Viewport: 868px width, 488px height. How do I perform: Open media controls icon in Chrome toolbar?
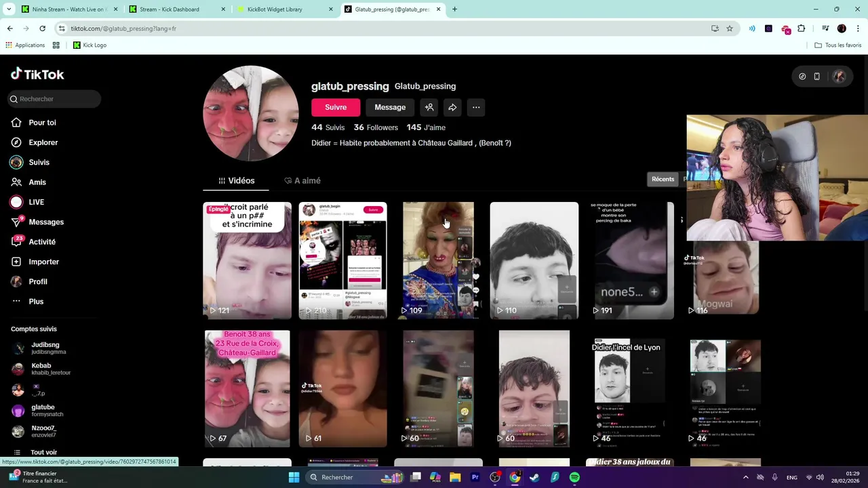(825, 28)
